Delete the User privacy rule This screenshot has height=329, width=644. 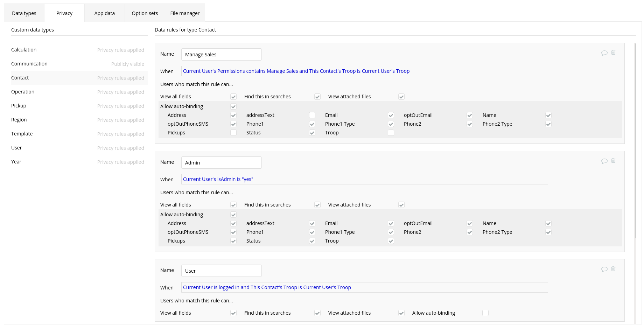pos(613,268)
